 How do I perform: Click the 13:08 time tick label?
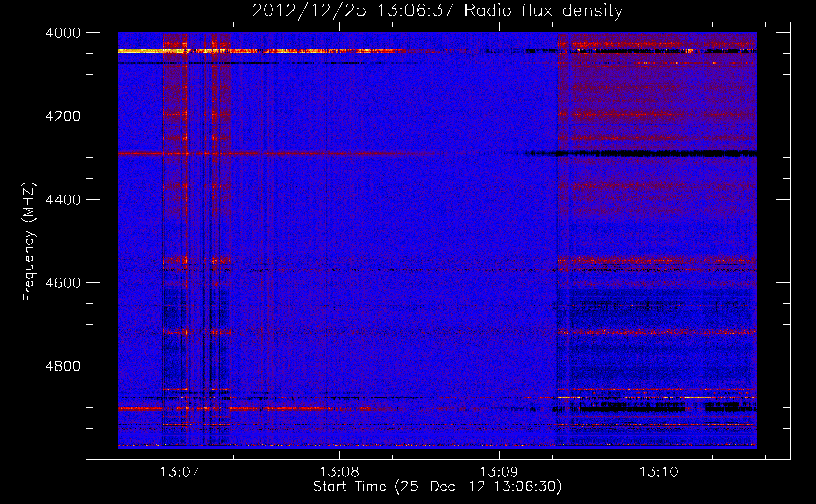tap(339, 472)
